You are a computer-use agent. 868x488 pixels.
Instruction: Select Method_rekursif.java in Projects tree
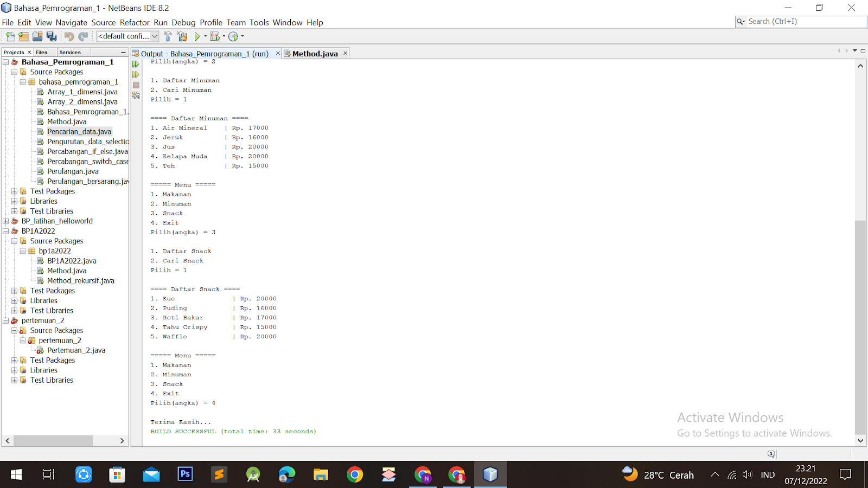tap(80, 281)
